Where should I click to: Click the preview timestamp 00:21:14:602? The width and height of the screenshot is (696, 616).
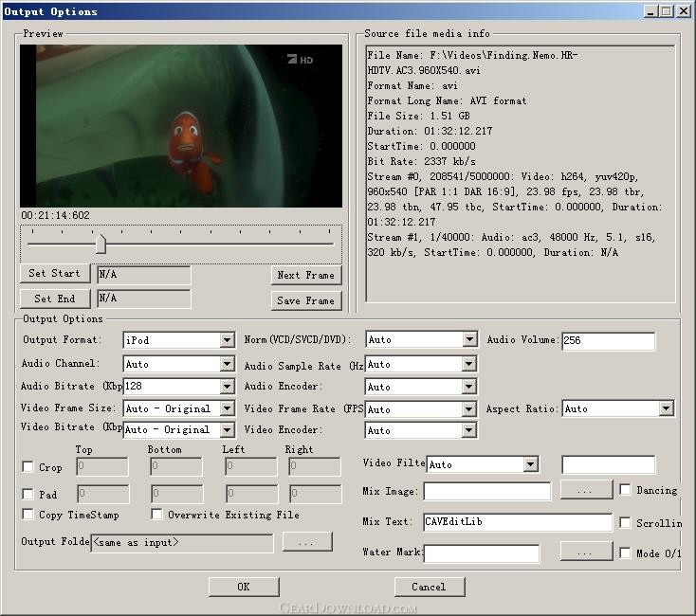pyautogui.click(x=55, y=215)
